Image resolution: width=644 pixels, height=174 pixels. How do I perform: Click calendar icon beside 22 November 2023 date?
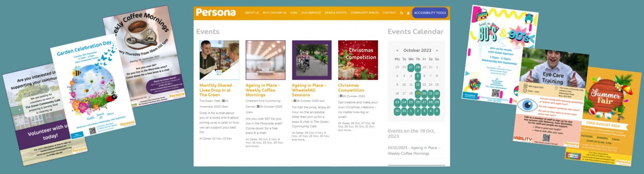224,101
